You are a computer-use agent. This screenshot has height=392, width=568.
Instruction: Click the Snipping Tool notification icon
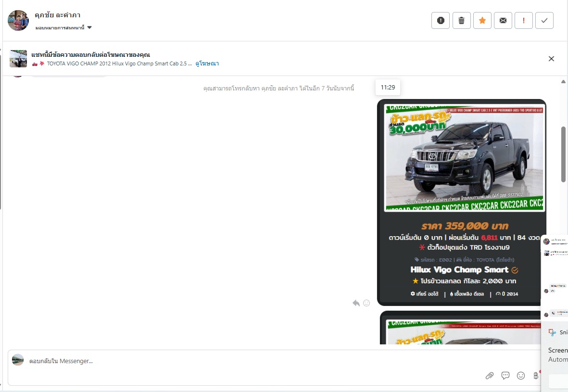[x=552, y=332]
